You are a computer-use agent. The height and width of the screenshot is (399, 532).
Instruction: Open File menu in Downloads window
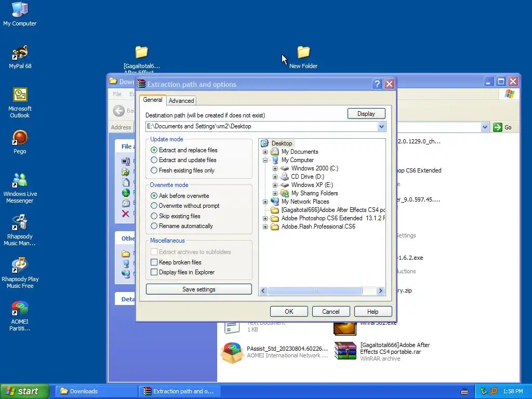tap(117, 94)
